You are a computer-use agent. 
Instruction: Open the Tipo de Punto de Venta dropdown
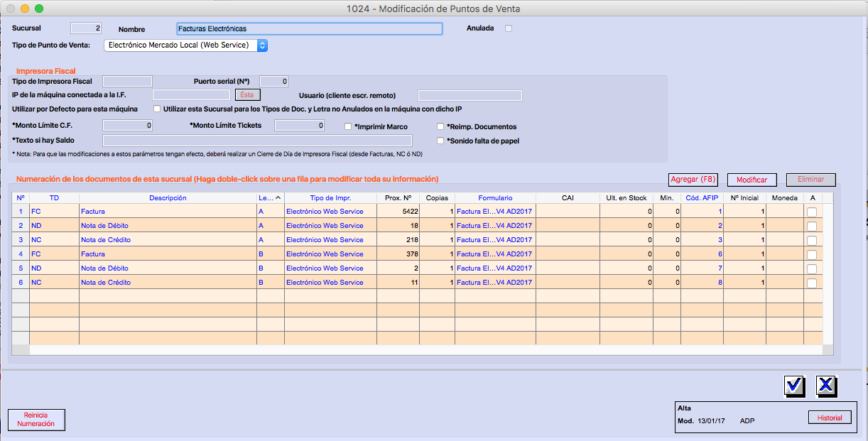(x=186, y=45)
